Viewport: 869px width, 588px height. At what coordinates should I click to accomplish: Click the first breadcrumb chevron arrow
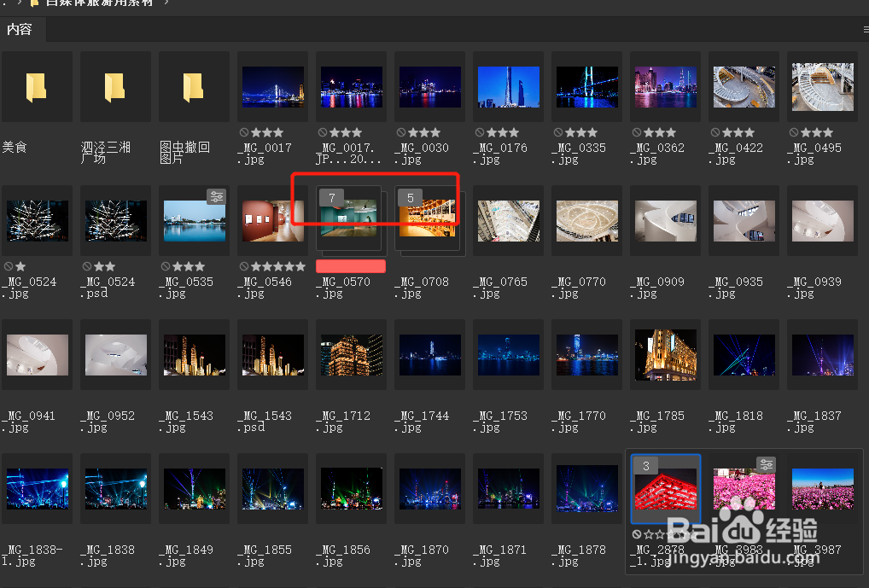[20, 3]
